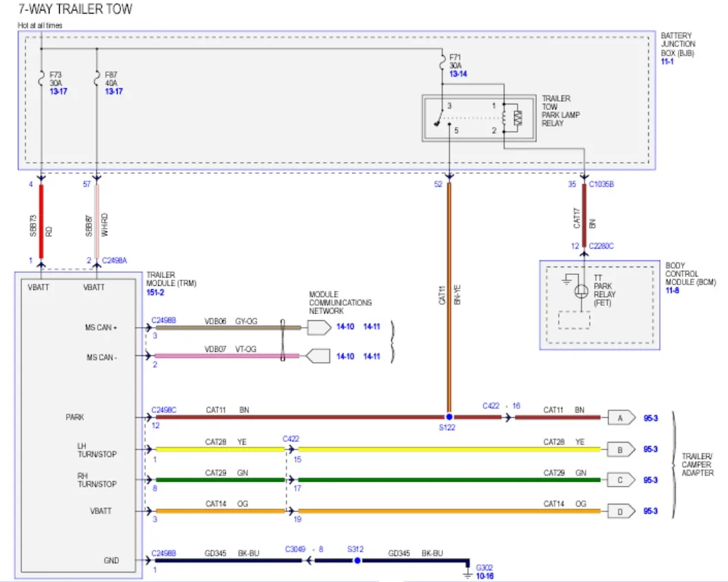Viewport: 728px width, 582px height.
Task: Click the MS CAN - network arrow symbol
Action: tap(318, 356)
